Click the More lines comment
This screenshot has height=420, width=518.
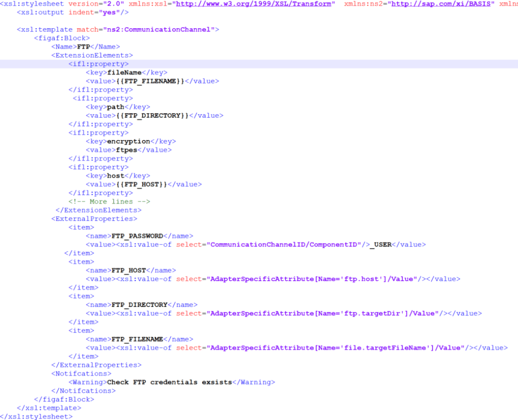[x=109, y=202]
